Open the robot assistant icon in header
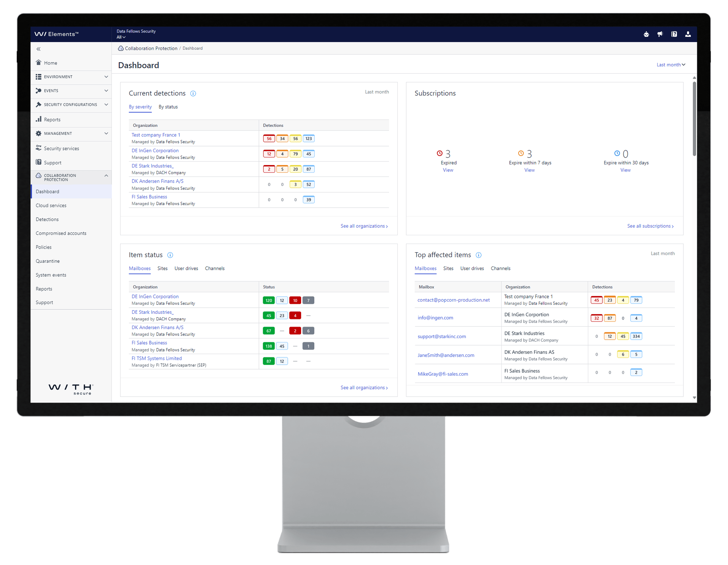This screenshot has width=728, height=565. 646,34
